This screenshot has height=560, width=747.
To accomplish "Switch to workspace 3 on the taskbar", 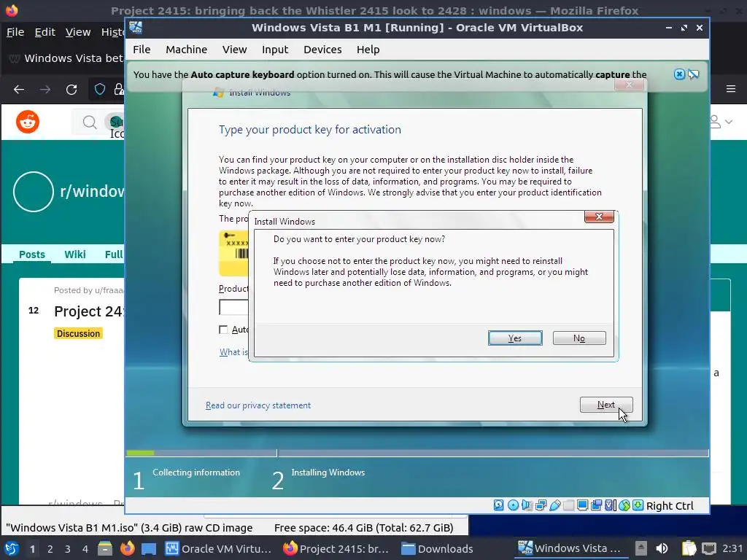I will [68, 549].
